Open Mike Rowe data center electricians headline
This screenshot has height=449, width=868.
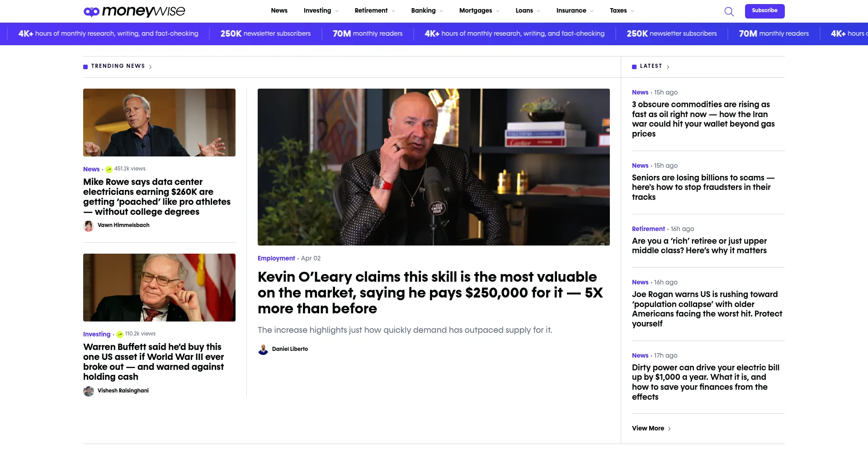(x=157, y=197)
